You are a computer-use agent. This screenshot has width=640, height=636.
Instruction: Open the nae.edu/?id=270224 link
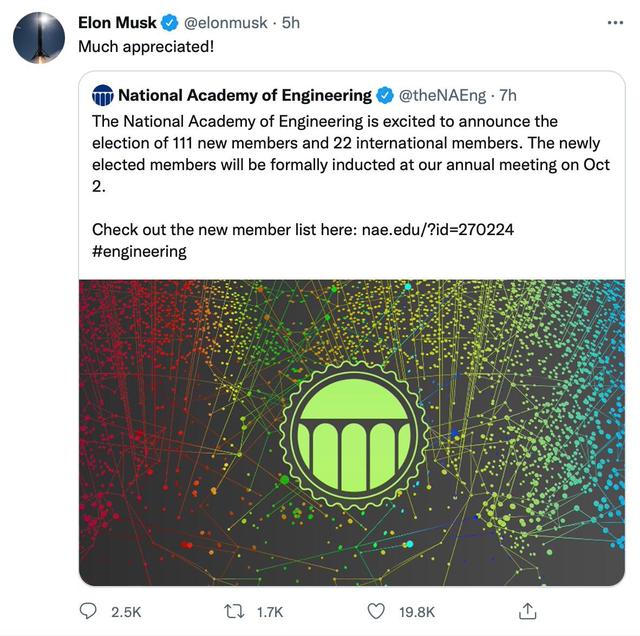[435, 229]
